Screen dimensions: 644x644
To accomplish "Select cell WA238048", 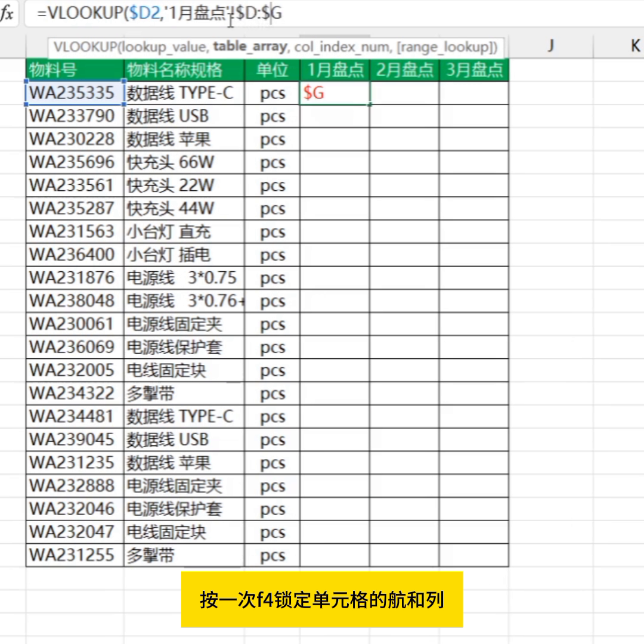I will [75, 301].
